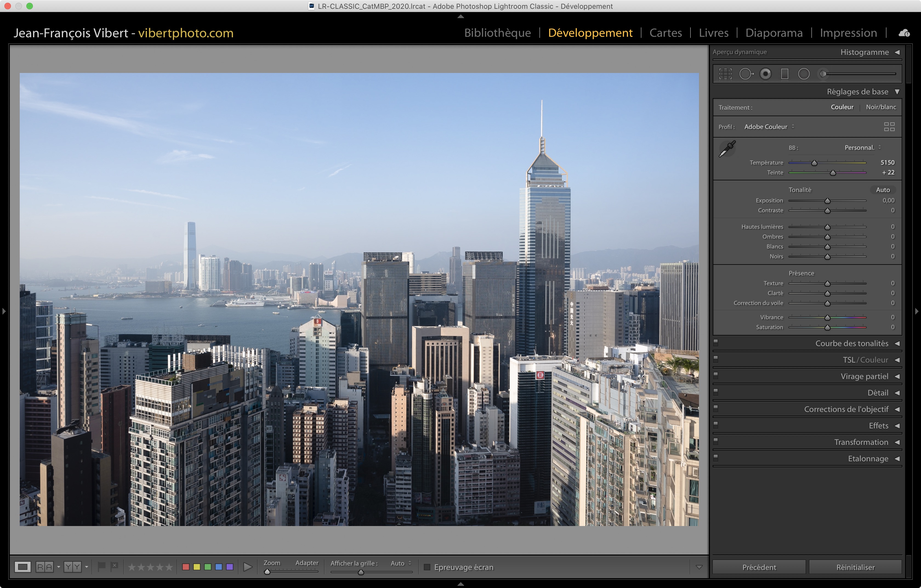921x588 pixels.
Task: Open the profile browser grid icon
Action: point(889,127)
